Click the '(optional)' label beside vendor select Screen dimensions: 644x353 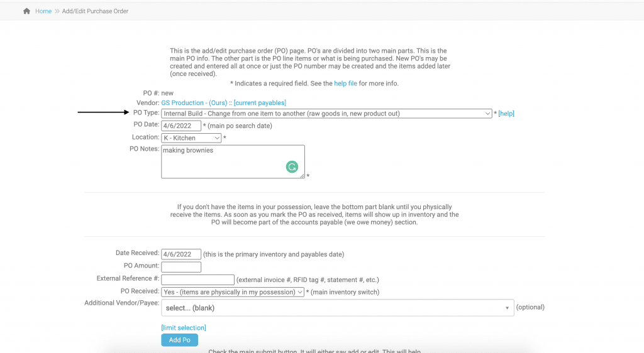(530, 307)
